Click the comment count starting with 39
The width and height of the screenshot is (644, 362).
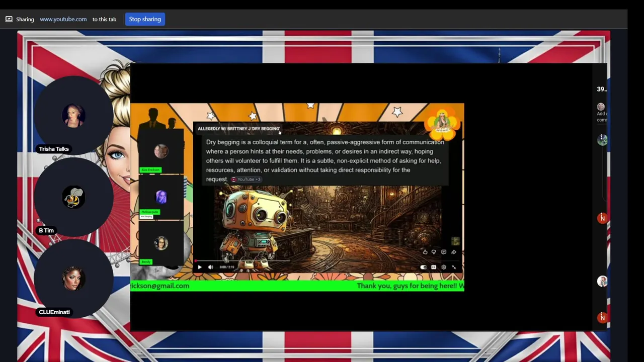tap(602, 89)
